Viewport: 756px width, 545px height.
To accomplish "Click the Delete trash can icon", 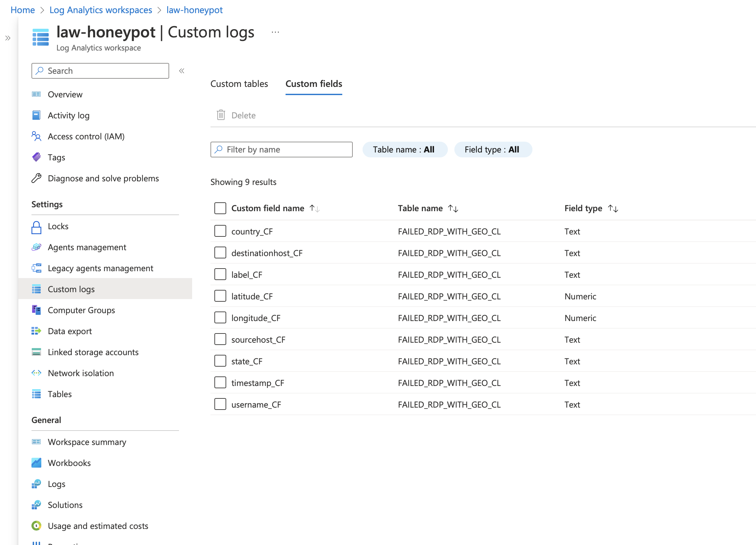I will (x=221, y=115).
